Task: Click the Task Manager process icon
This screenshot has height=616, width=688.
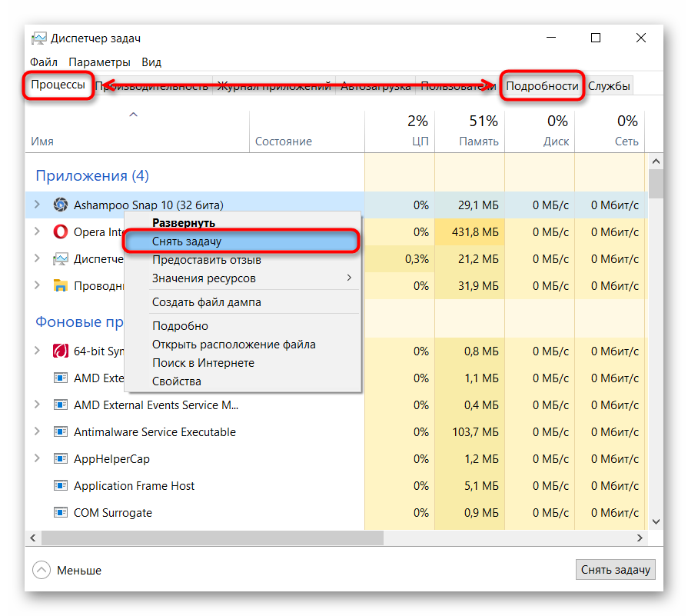Action: tap(60, 259)
